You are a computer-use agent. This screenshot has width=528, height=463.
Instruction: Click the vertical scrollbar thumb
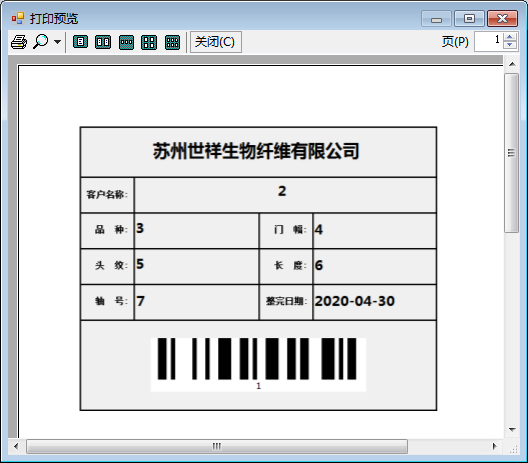(512, 153)
